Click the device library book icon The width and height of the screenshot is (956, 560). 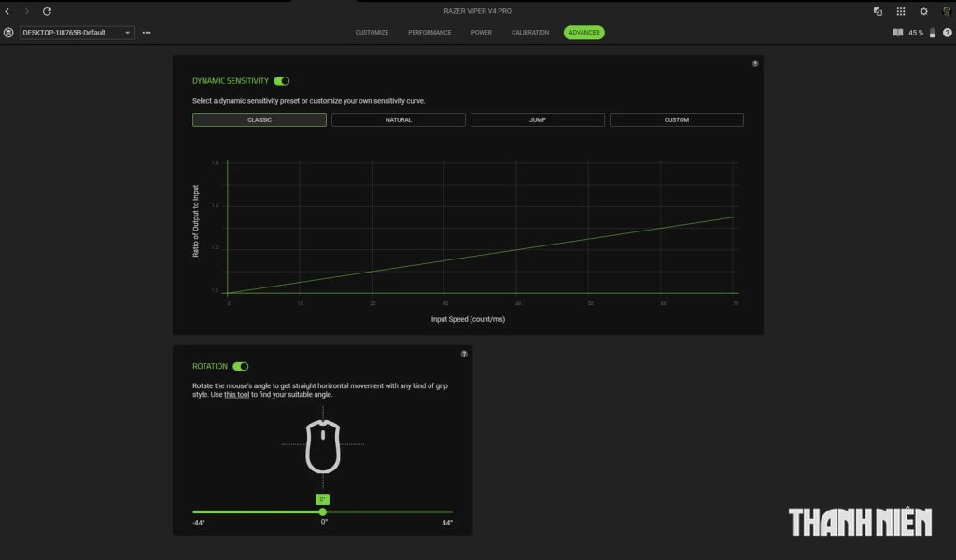click(x=897, y=32)
